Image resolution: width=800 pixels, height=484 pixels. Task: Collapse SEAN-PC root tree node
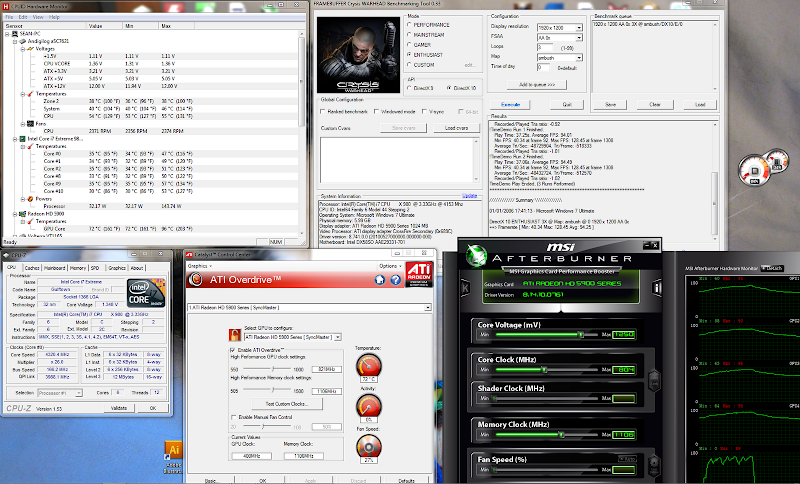point(7,34)
